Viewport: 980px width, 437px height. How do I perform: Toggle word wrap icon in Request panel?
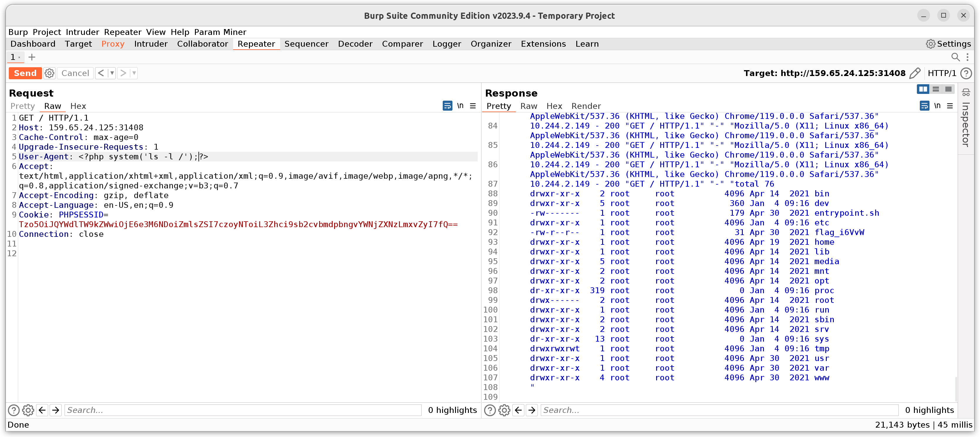tap(447, 105)
